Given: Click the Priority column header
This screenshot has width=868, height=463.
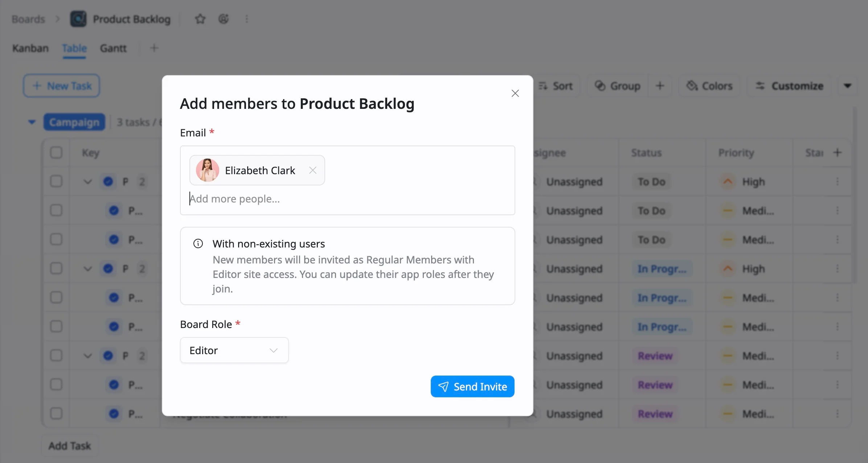Looking at the screenshot, I should (736, 153).
